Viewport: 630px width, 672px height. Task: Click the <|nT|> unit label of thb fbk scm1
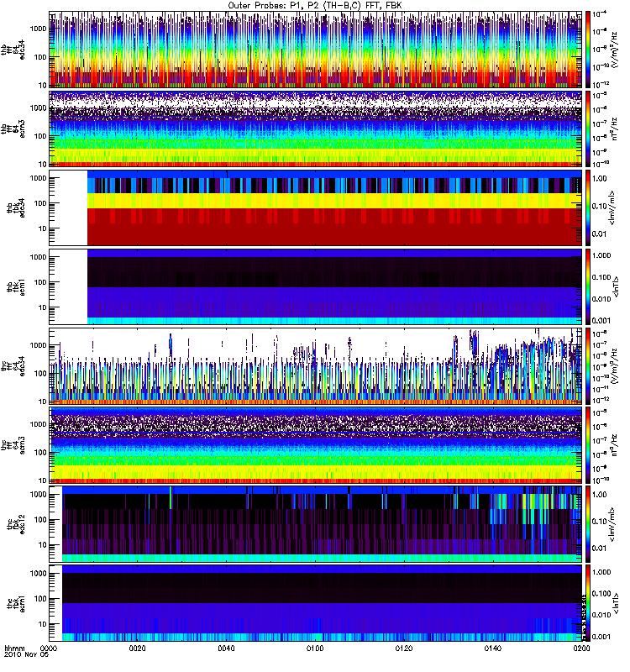click(617, 287)
